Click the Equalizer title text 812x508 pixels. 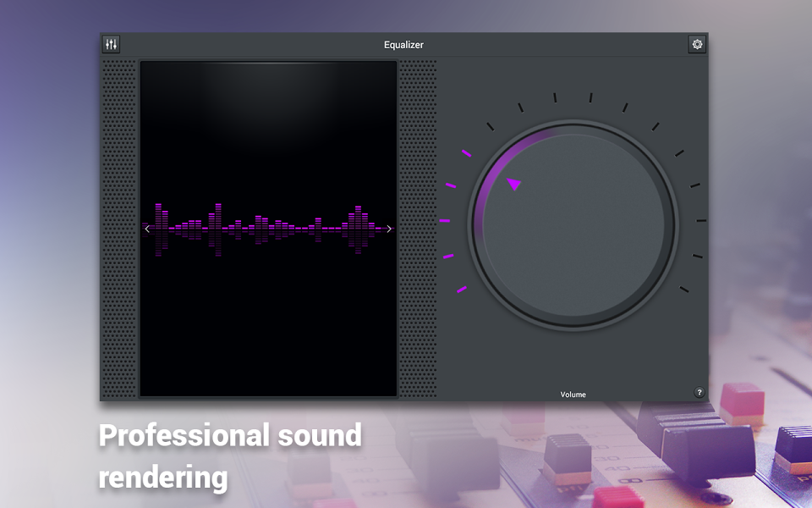coord(403,45)
